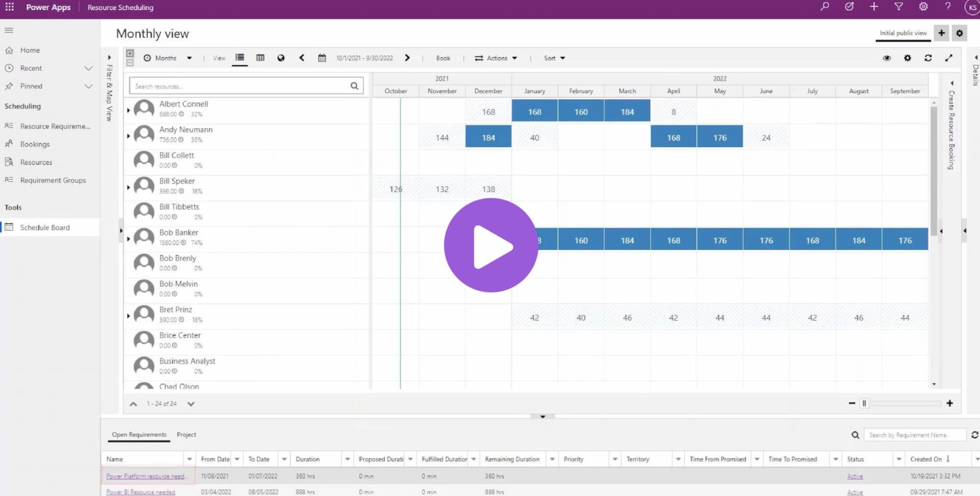Open the filter funnel icon in the top bar

pos(898,6)
